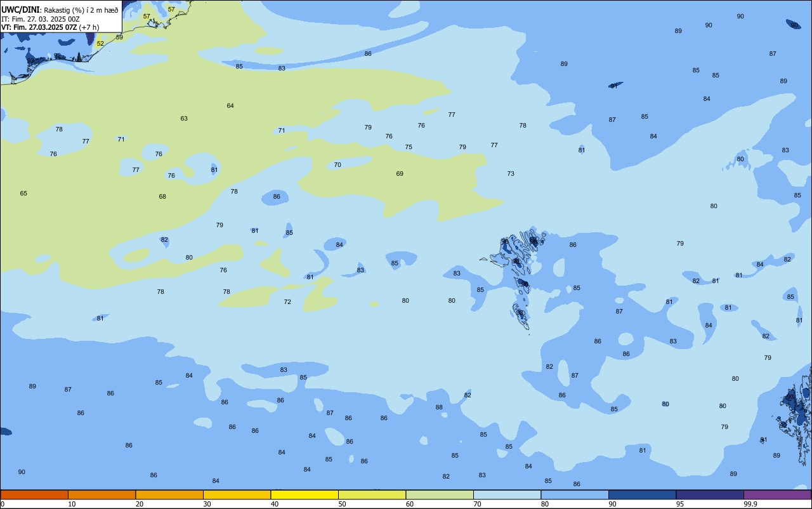Click the legend tick label 40
Screen dimensions: 812x509
pyautogui.click(x=275, y=504)
